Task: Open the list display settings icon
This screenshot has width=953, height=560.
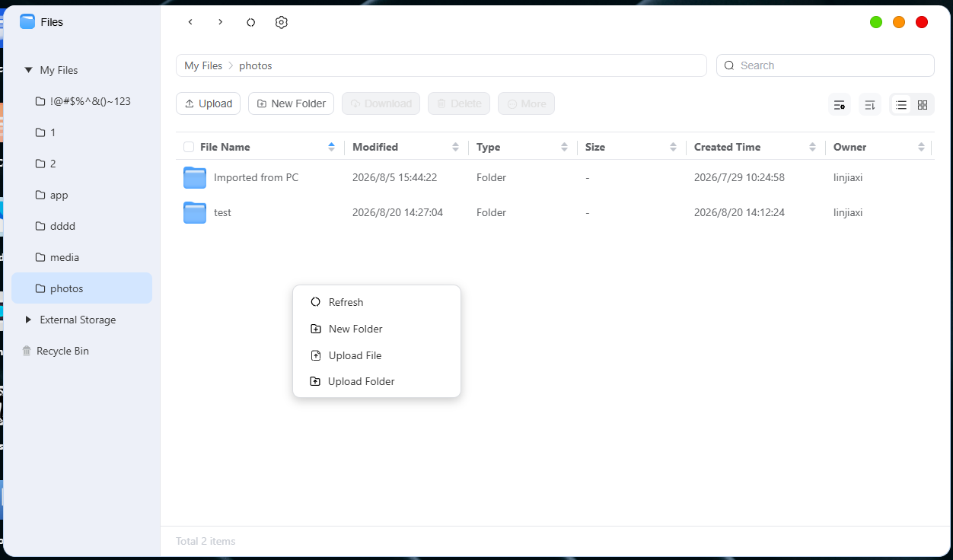Action: [840, 104]
